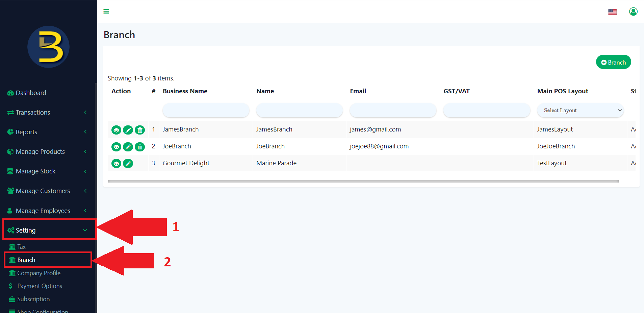Image resolution: width=644 pixels, height=313 pixels.
Task: Delete the JamesBranch entry
Action: 140,130
